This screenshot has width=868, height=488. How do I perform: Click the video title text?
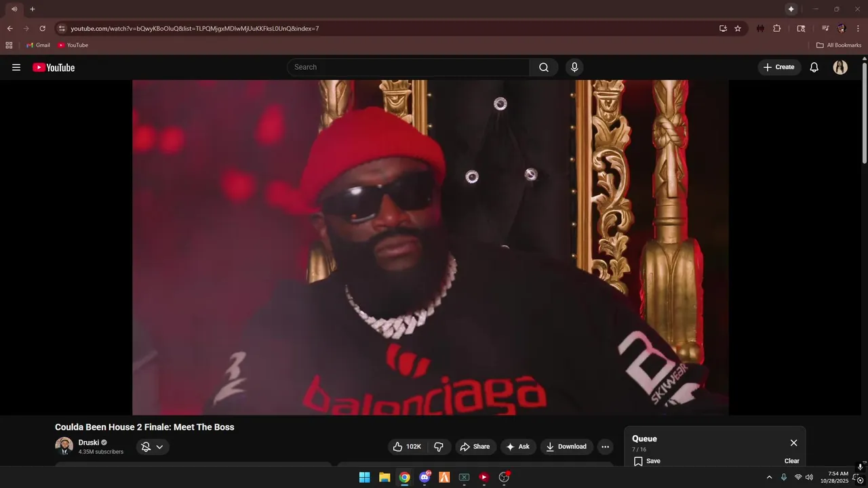tap(144, 427)
